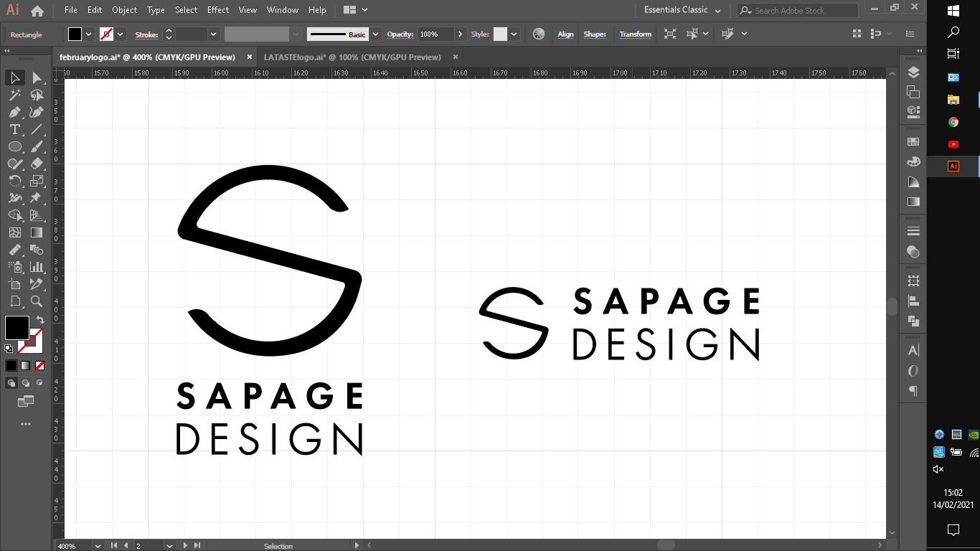The image size is (980, 551).
Task: Open the stroke color dropdown arrow
Action: (121, 34)
